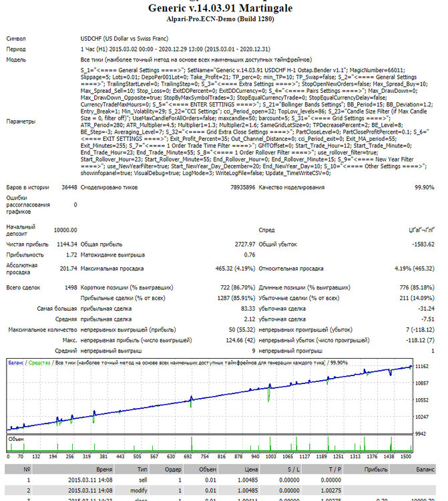
Task: Select the loss trades value 211 (14.09%)
Action: coord(417,298)
